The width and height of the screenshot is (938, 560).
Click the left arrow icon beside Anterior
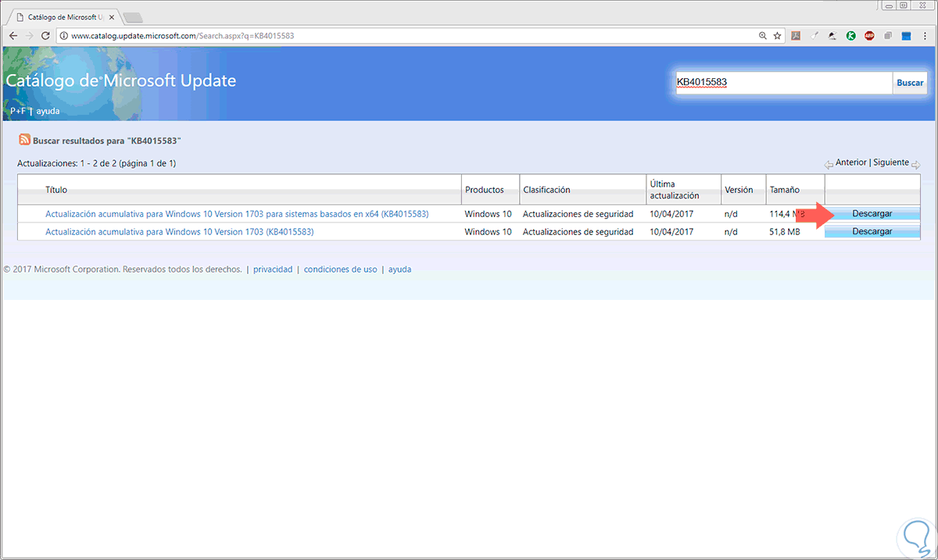(x=829, y=165)
